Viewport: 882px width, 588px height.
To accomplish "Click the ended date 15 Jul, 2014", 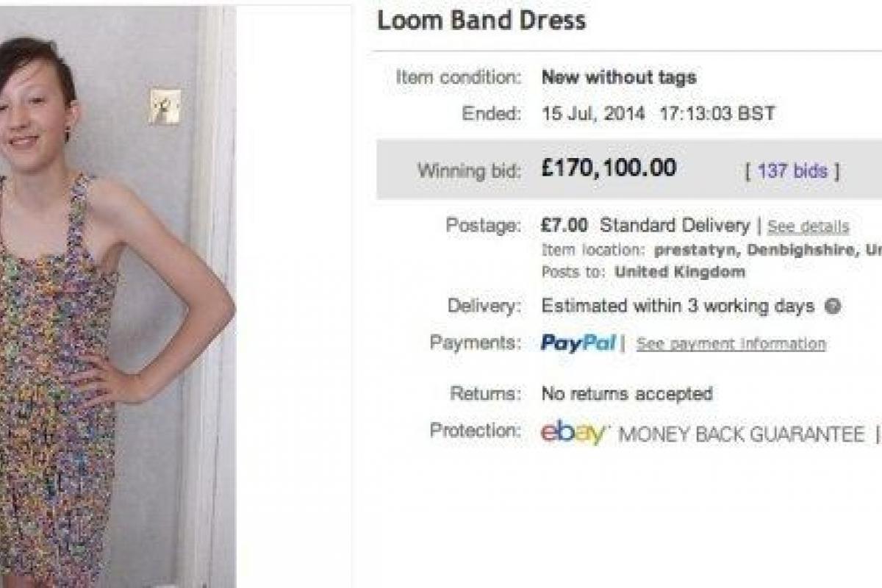I will [x=593, y=114].
